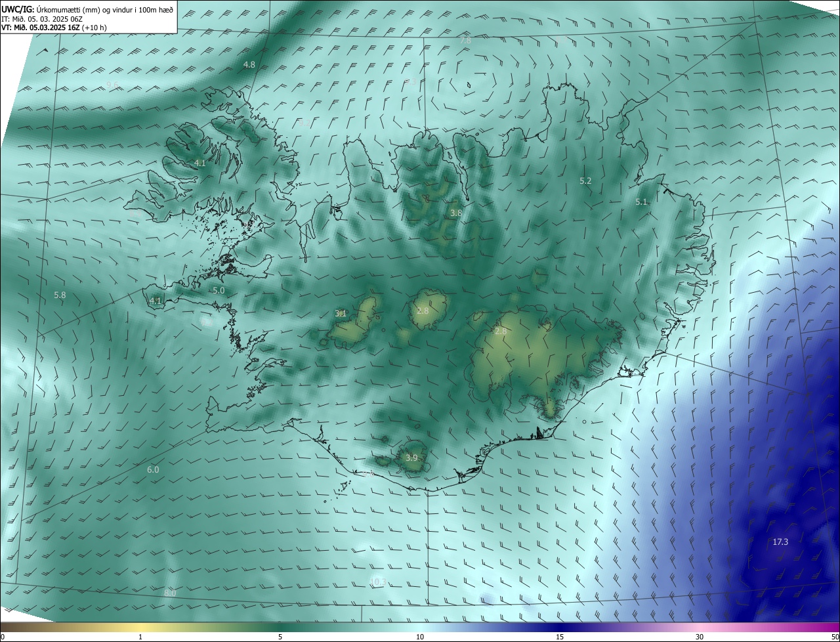Click the 3.8 value label
Viewport: 840px width, 642px height.
(456, 213)
